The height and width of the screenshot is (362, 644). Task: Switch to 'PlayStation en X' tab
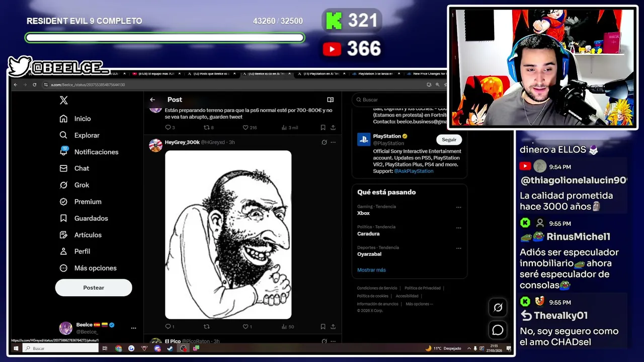[321, 74]
